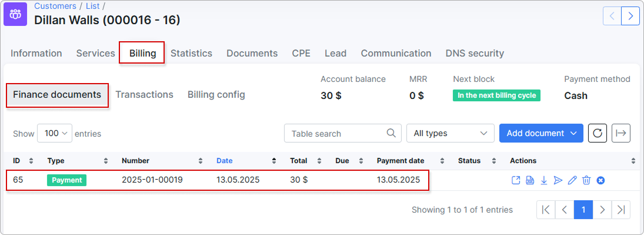644x235 pixels.
Task: Select the Finance documents sub-tab
Action: coord(57,95)
